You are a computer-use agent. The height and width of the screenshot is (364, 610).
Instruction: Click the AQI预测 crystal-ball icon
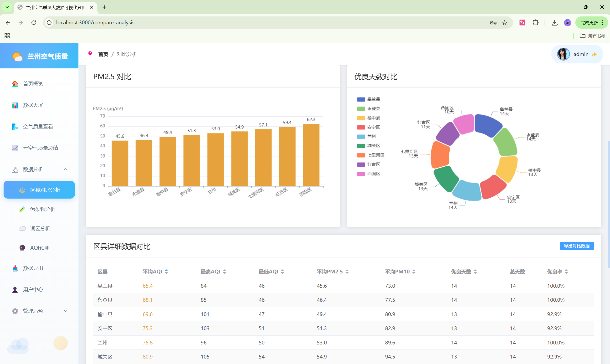click(x=22, y=248)
